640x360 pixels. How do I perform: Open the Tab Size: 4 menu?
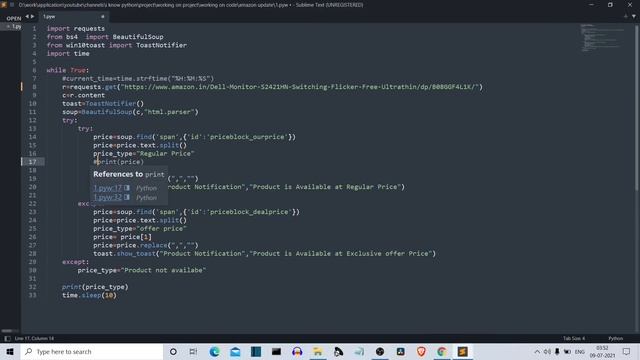click(x=574, y=338)
